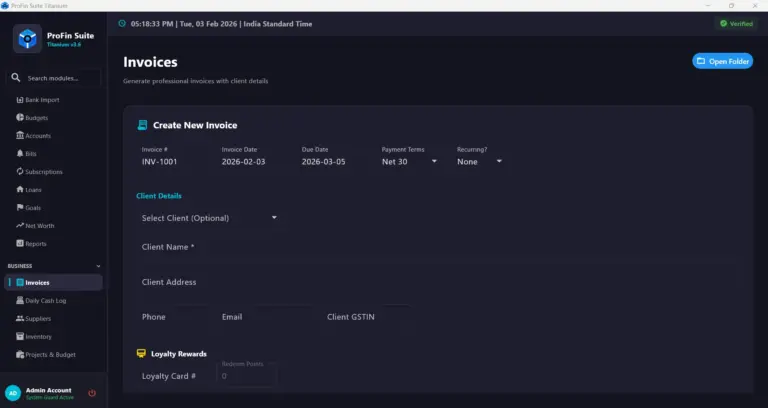This screenshot has height=408, width=768.
Task: Open the Recurring None dropdown
Action: 480,161
